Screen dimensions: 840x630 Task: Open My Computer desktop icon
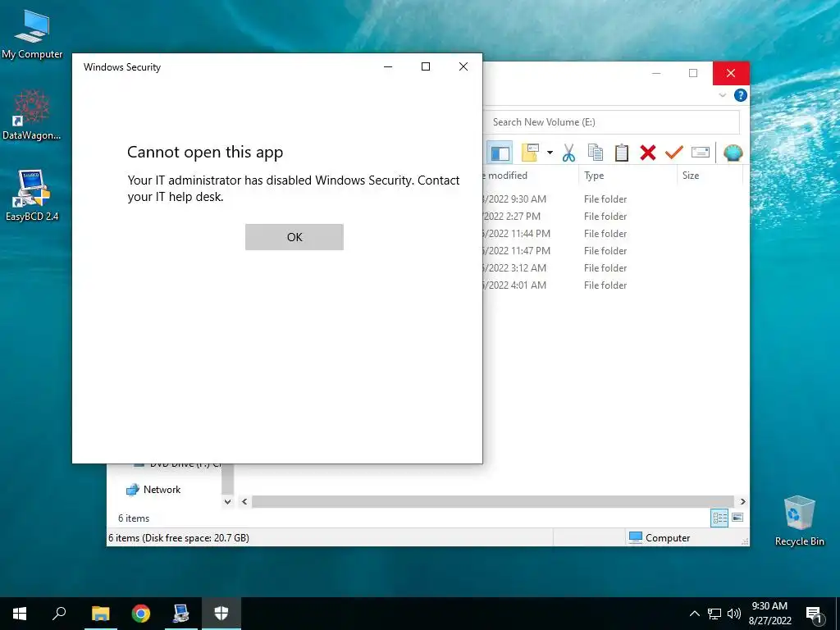[x=32, y=34]
